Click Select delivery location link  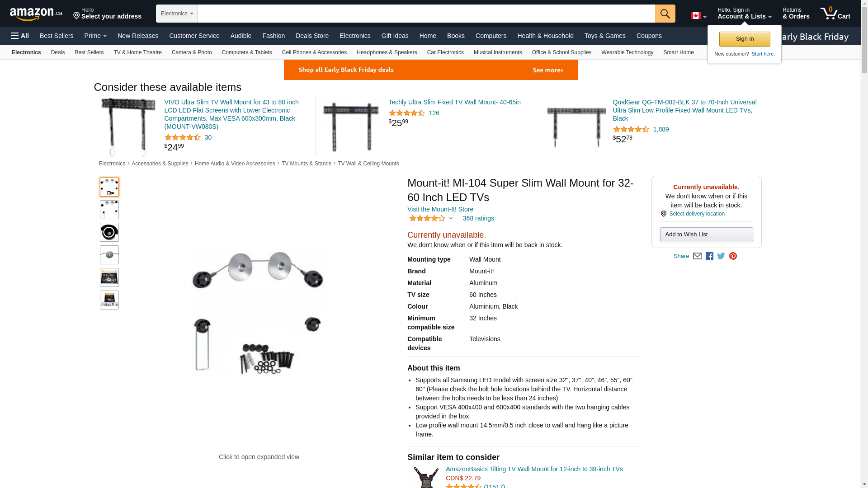(697, 214)
